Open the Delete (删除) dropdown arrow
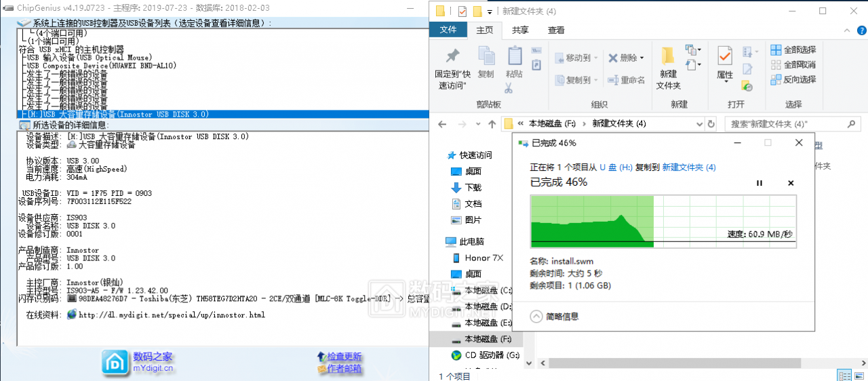Viewport: 868px width, 381px height. pos(642,58)
